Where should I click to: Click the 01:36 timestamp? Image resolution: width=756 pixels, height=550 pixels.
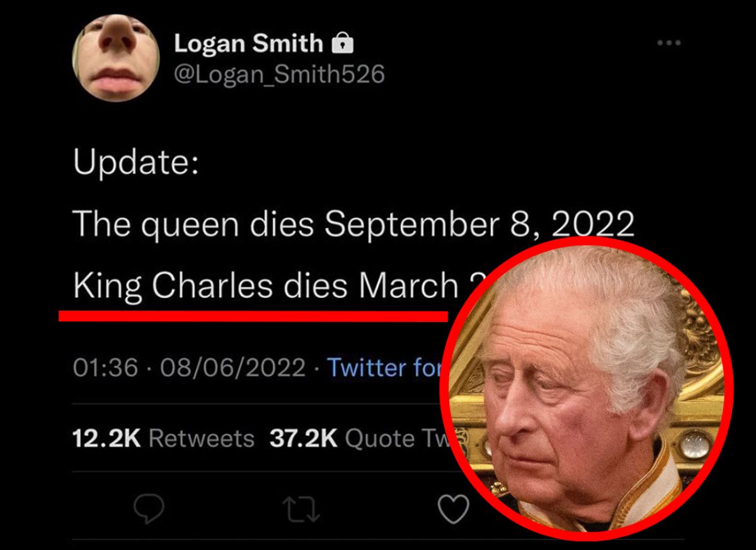pos(105,367)
